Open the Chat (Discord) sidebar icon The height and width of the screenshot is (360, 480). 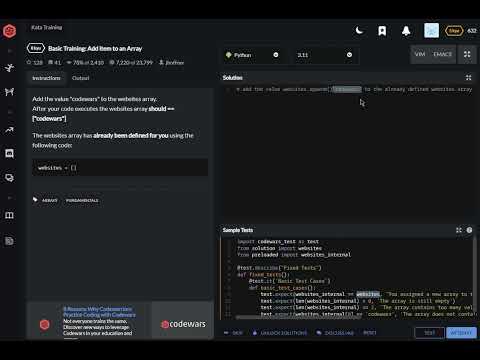coord(9,154)
